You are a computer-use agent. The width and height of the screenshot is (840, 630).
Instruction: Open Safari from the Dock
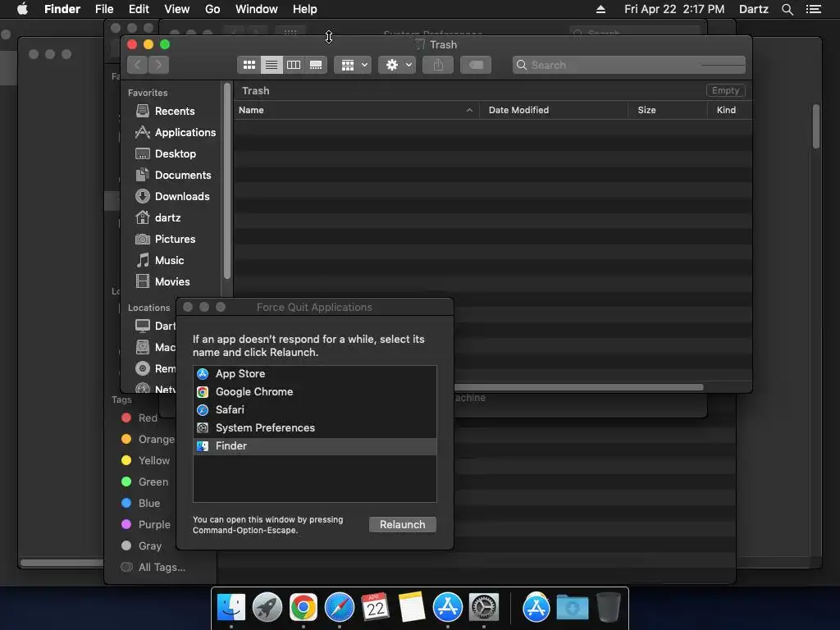(340, 608)
